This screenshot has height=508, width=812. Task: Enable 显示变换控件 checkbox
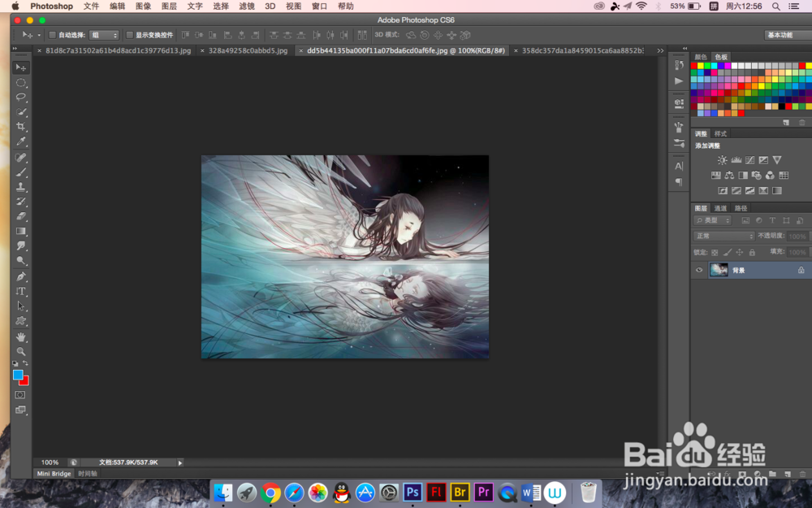(x=129, y=35)
